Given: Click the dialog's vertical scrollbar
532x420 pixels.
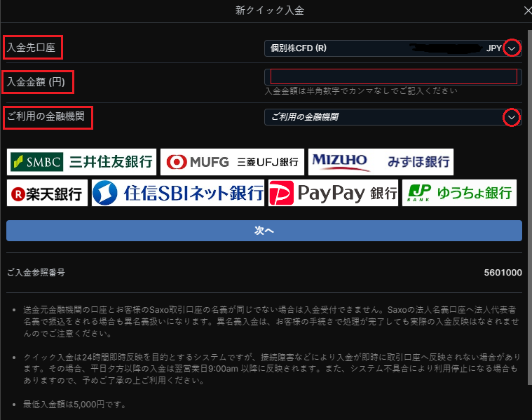Looking at the screenshot, I should coord(530,207).
